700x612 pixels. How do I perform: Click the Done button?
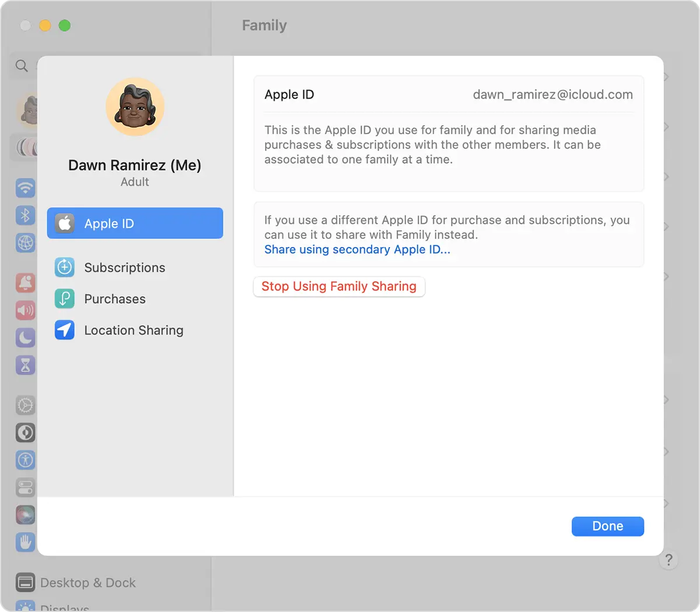pos(608,526)
